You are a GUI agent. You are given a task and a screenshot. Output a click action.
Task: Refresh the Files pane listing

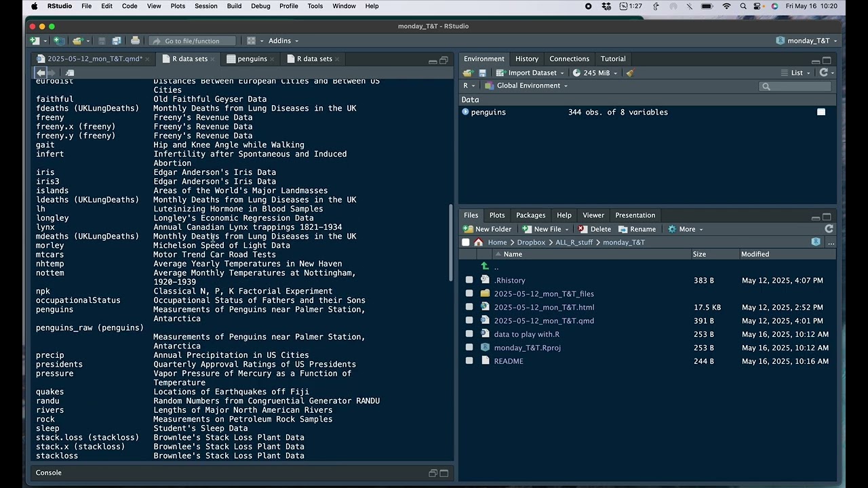click(x=829, y=229)
